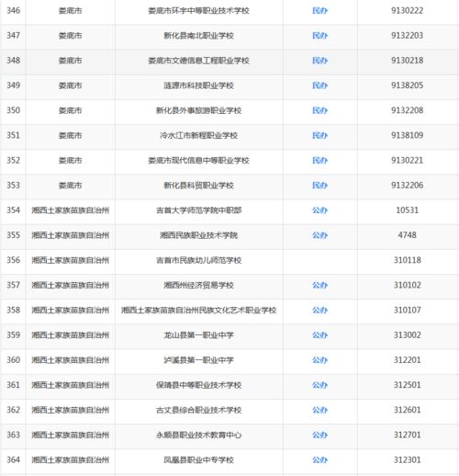
Task: Click the school code 9132206
Action: pyautogui.click(x=407, y=186)
